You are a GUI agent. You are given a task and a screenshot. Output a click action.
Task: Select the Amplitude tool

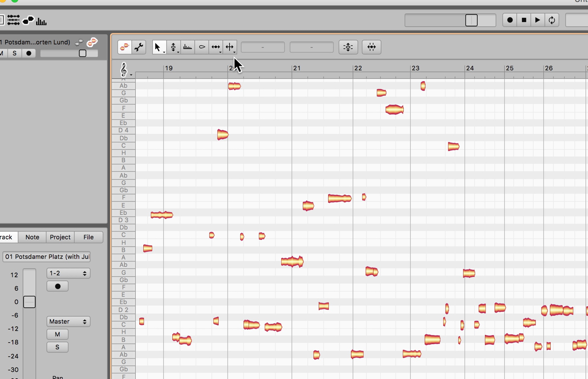pos(202,47)
